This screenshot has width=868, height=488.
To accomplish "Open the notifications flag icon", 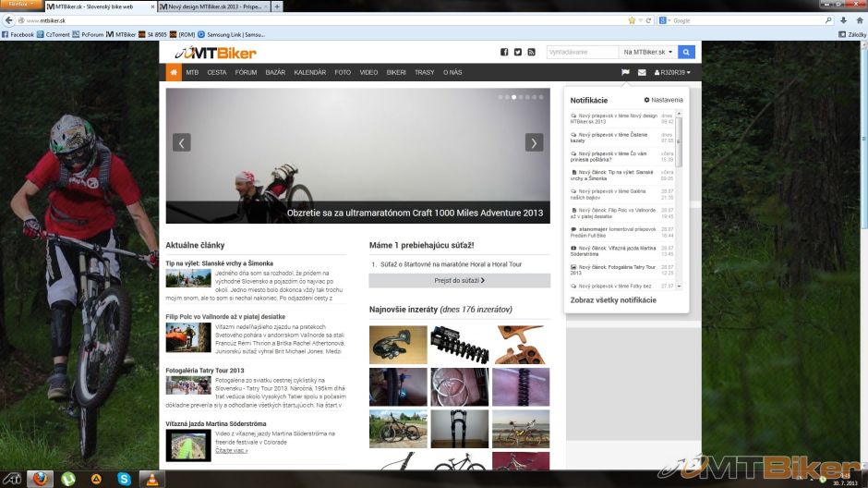I will 625,72.
